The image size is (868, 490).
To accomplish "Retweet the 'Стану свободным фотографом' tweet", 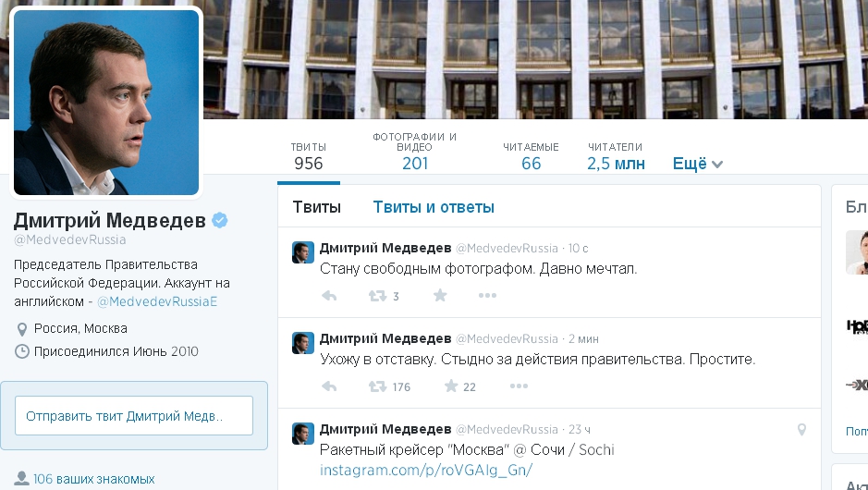I will [378, 296].
